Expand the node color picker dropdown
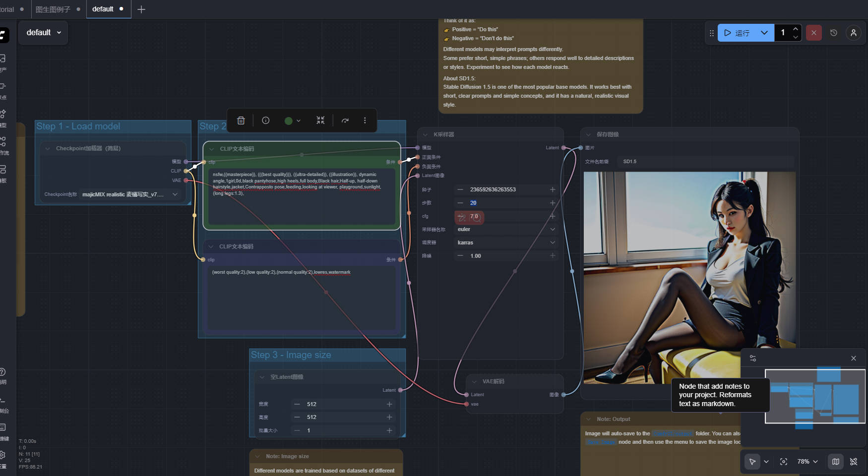868x476 pixels. pos(293,120)
